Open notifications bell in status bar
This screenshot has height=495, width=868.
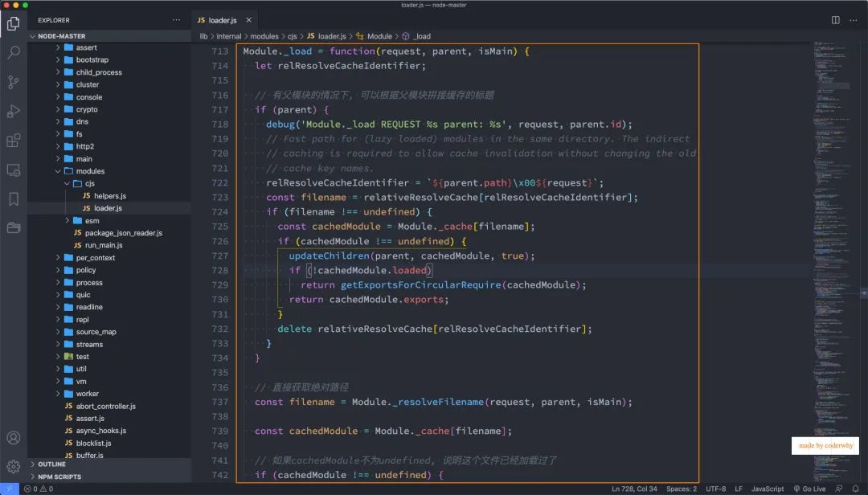coord(856,489)
